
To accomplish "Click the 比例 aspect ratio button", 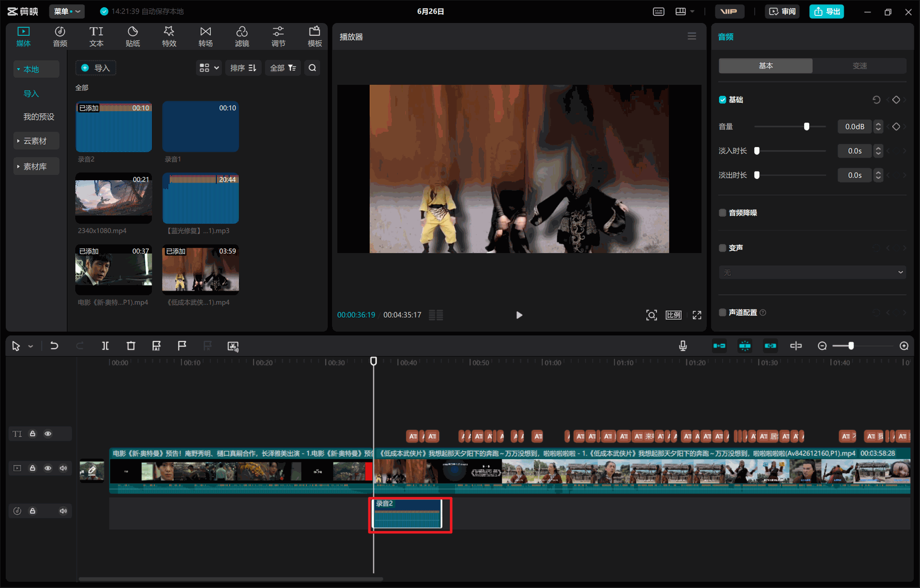I will tap(673, 315).
